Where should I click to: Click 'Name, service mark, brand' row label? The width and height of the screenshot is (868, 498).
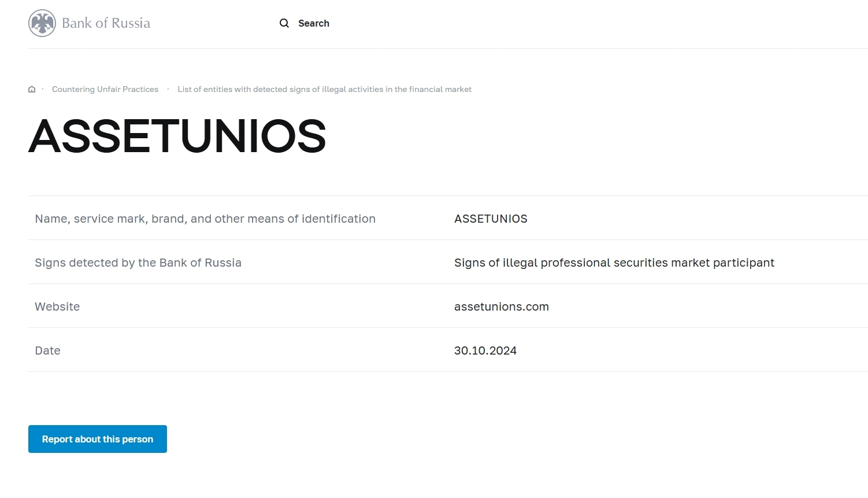205,219
